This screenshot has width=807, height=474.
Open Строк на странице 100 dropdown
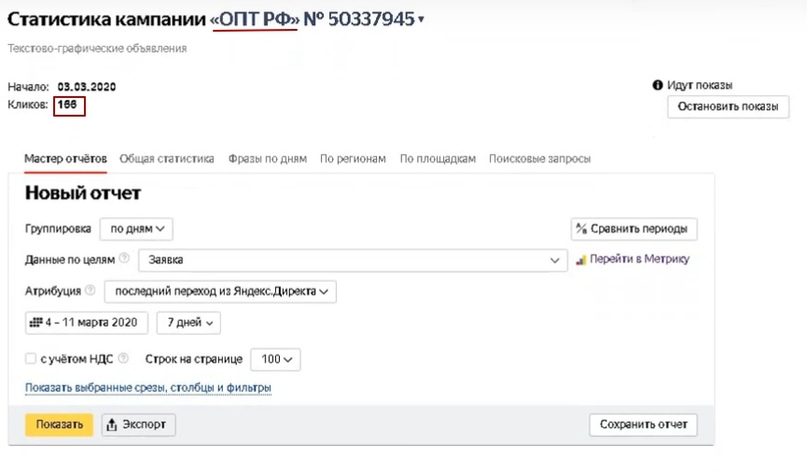[x=275, y=360]
